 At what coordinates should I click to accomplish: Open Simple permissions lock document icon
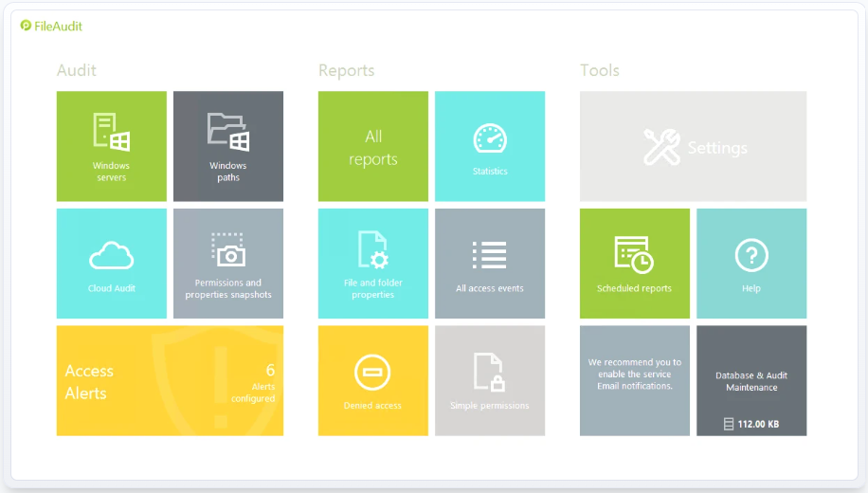click(x=489, y=373)
